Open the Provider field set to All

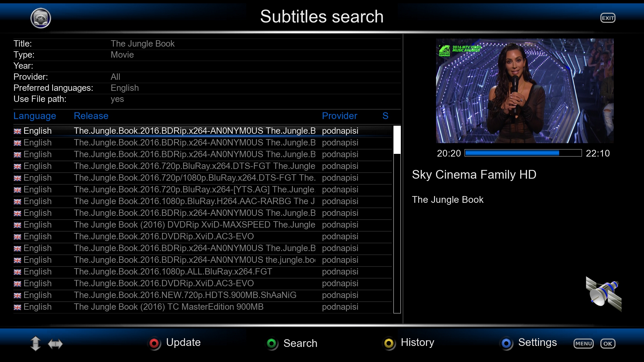115,77
